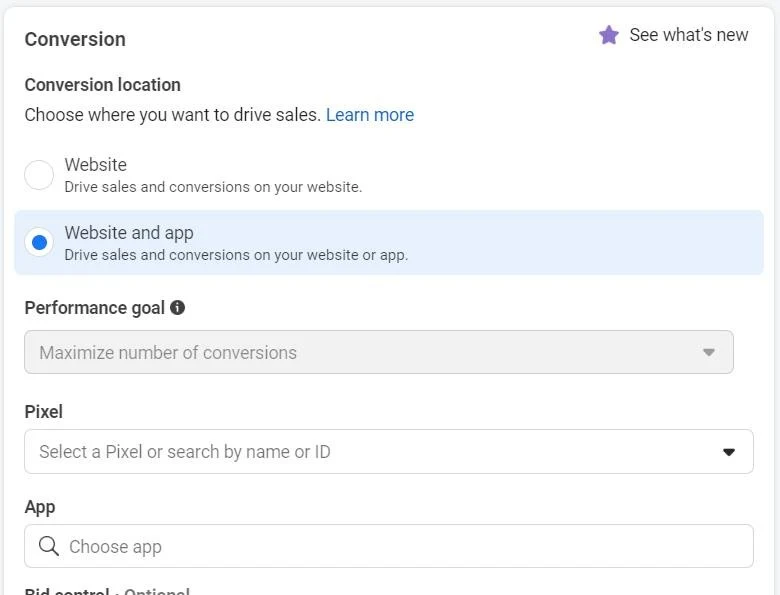Click the Pixel label text
Screen dimensions: 780x595
[x=44, y=412]
